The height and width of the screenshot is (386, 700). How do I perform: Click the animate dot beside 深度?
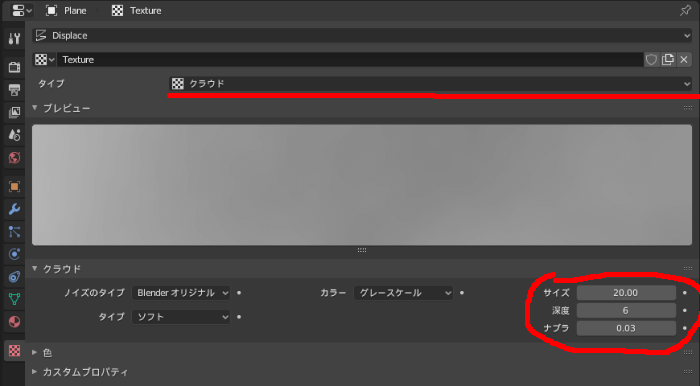[685, 311]
